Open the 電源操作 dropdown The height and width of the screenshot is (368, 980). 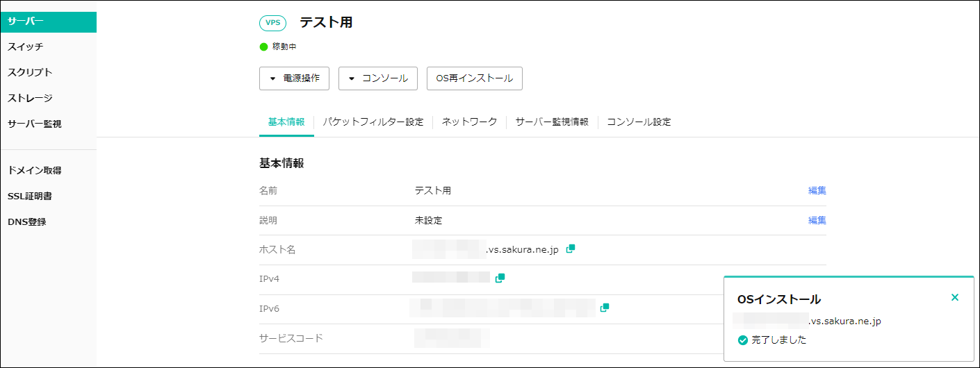pos(294,78)
